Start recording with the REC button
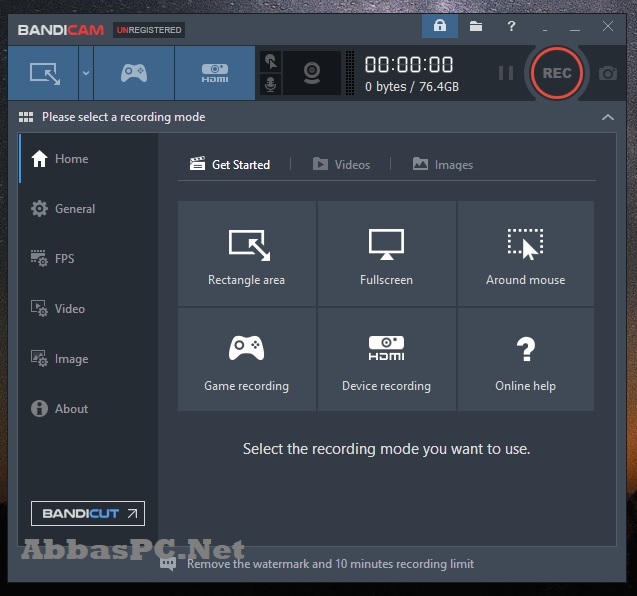The height and width of the screenshot is (596, 637). pos(557,73)
